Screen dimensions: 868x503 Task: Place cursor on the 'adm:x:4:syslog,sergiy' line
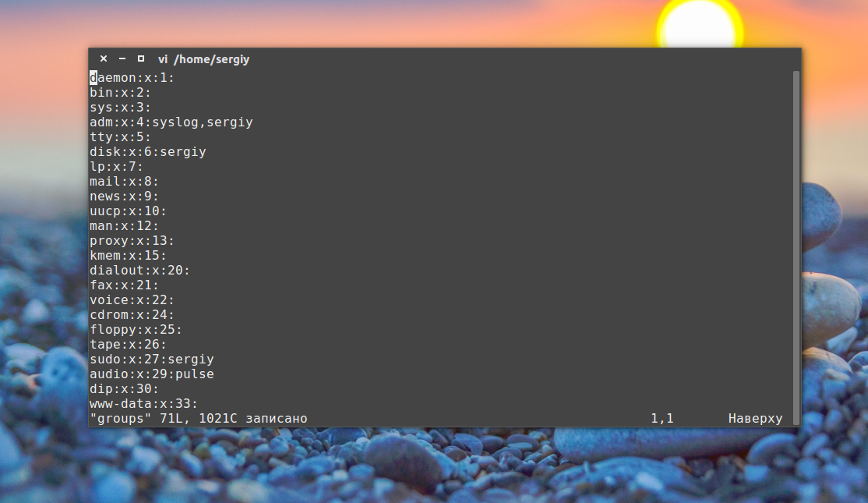[x=171, y=122]
